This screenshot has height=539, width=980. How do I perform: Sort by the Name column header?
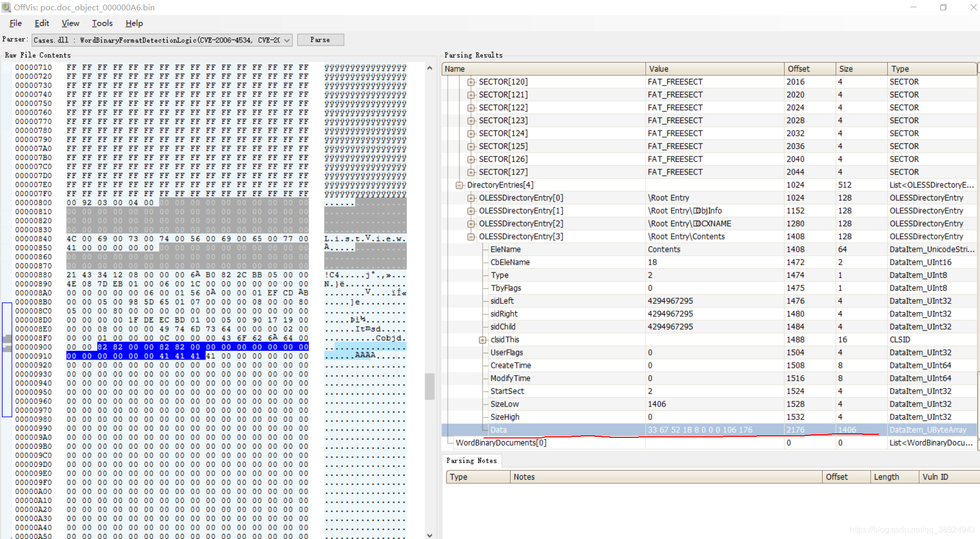(x=544, y=69)
